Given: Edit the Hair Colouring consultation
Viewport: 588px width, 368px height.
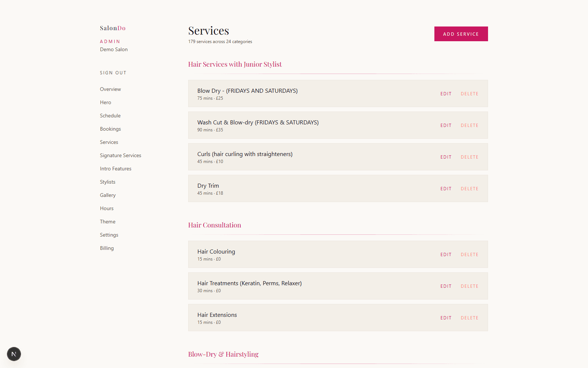Looking at the screenshot, I should tap(446, 255).
